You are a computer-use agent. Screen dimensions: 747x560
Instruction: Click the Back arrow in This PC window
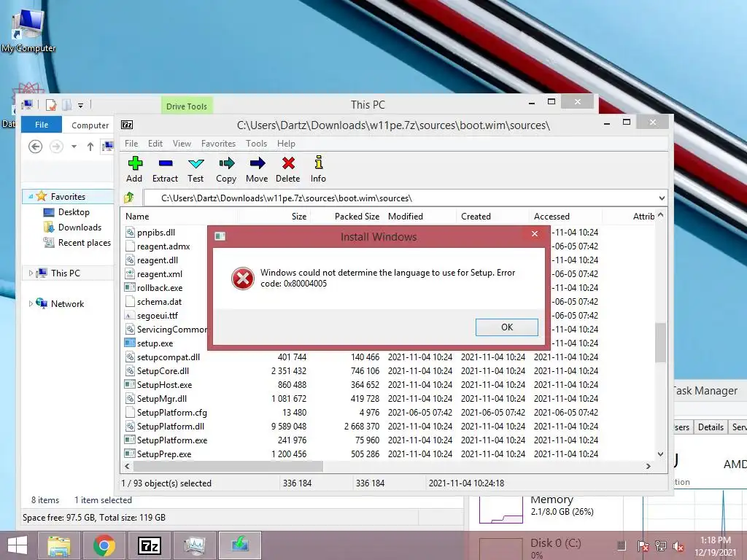[x=35, y=146]
